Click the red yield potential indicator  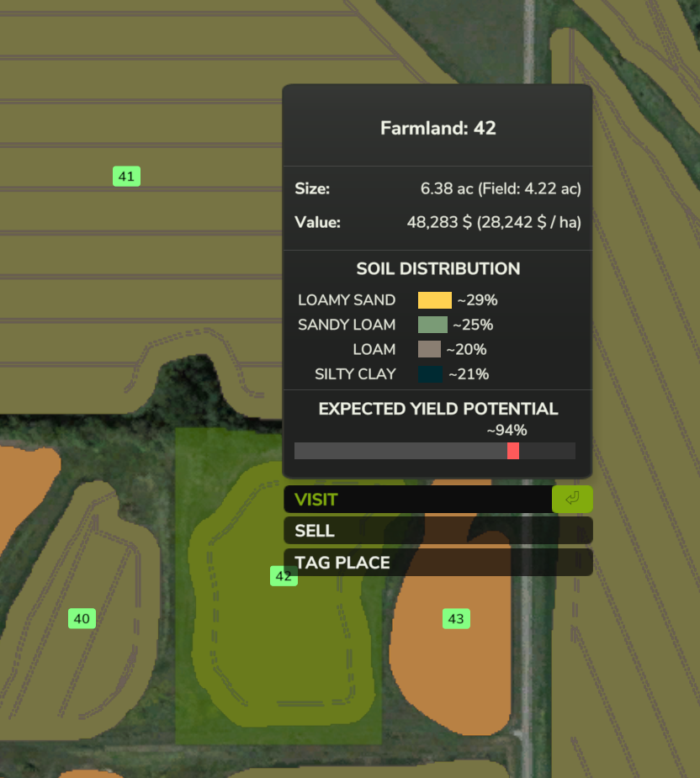point(513,451)
